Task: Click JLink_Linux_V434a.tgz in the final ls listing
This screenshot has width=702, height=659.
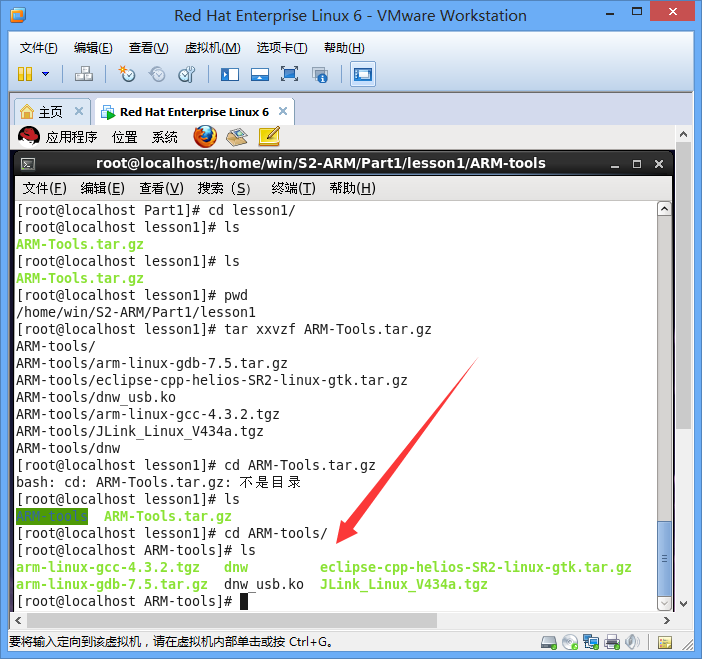Action: click(x=403, y=584)
